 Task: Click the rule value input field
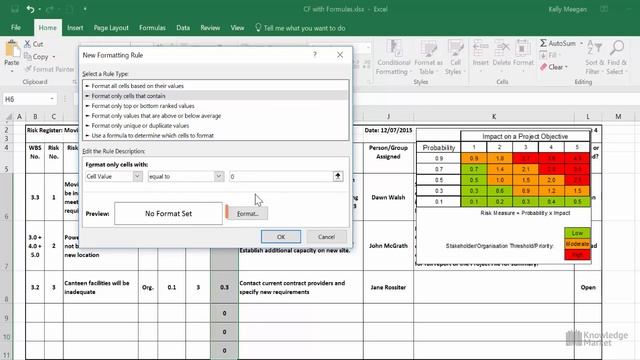(281, 176)
